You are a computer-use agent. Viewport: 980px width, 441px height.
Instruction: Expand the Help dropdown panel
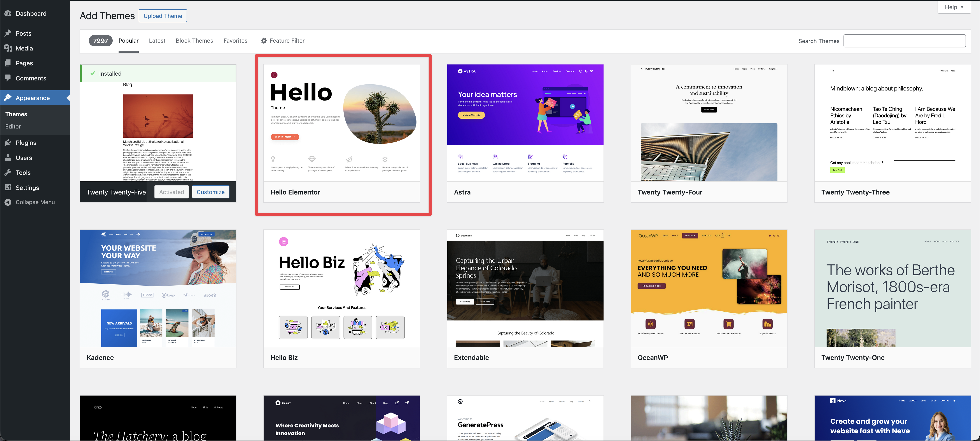953,7
